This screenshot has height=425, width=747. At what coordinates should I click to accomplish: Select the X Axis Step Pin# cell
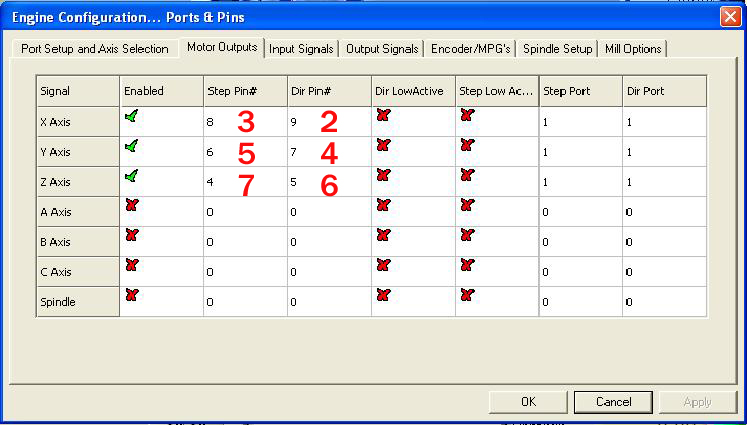coord(245,122)
